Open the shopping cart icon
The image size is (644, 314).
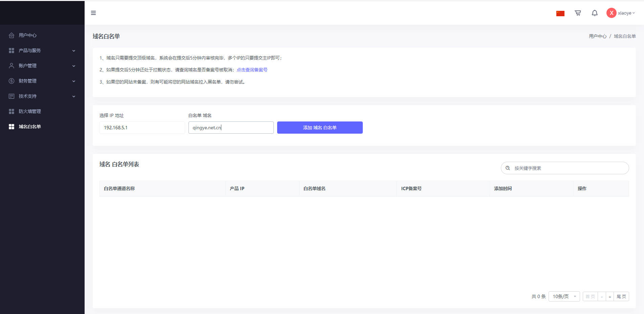coord(578,13)
